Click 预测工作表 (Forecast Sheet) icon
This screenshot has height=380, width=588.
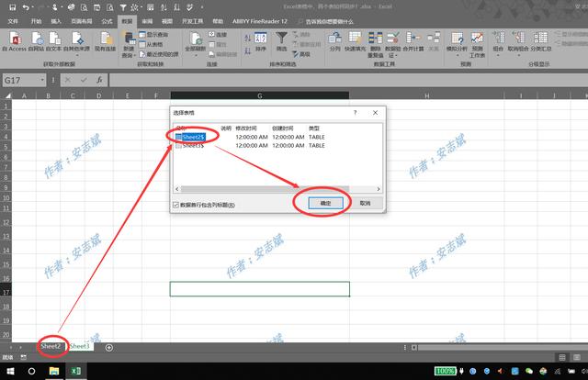click(x=477, y=44)
